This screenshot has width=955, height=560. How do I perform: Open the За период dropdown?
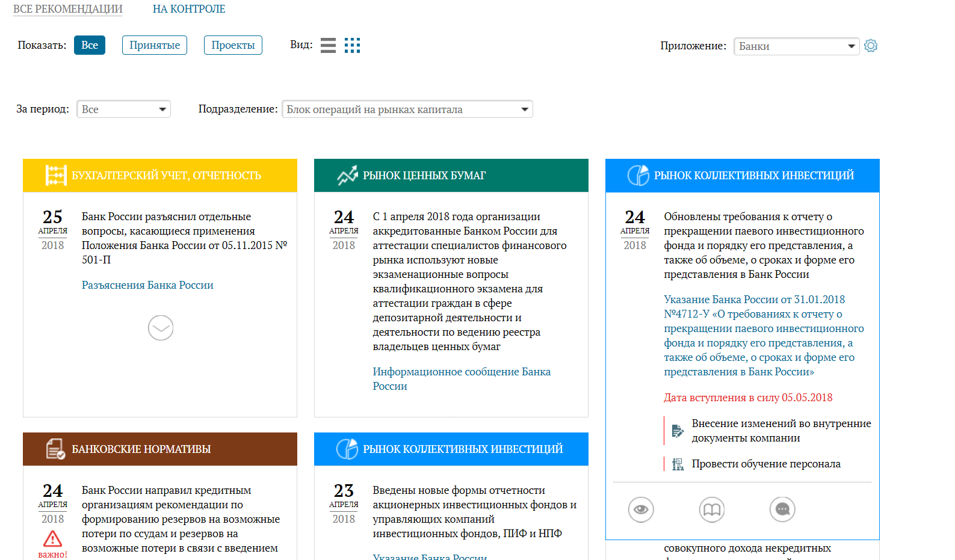click(x=123, y=109)
